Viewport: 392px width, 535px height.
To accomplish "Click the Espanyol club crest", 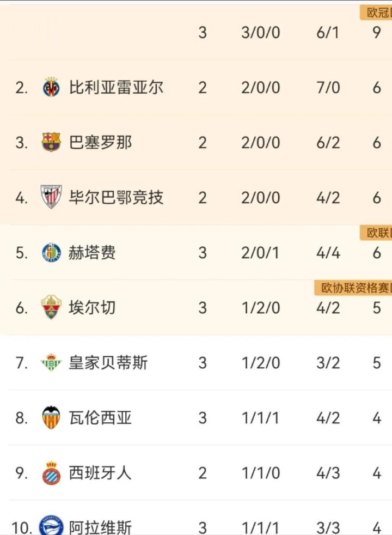I will coord(51,473).
